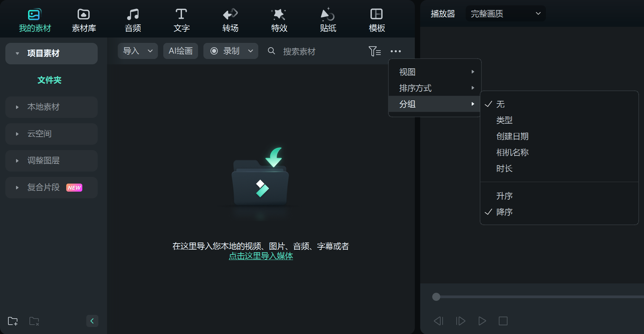Select the 文字 panel icon
Image resolution: width=644 pixels, height=334 pixels.
181,19
